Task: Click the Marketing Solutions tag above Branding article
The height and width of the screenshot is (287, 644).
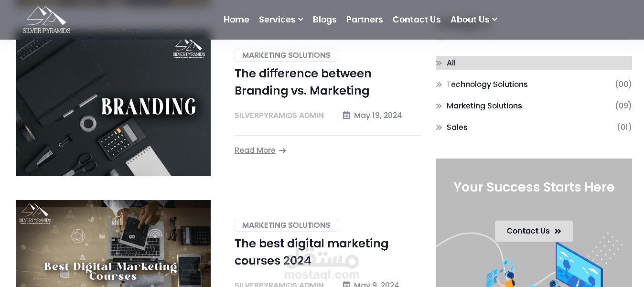Action: coord(286,55)
